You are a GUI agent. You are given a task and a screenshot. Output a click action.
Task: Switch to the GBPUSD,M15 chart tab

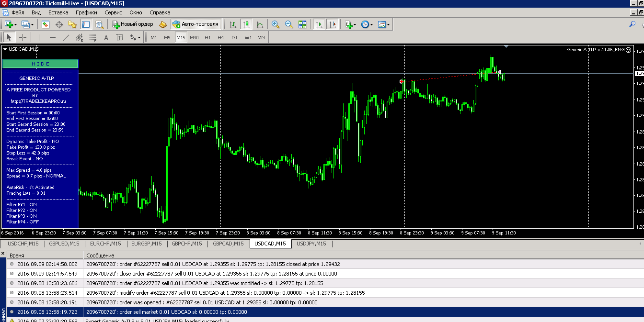pyautogui.click(x=64, y=244)
